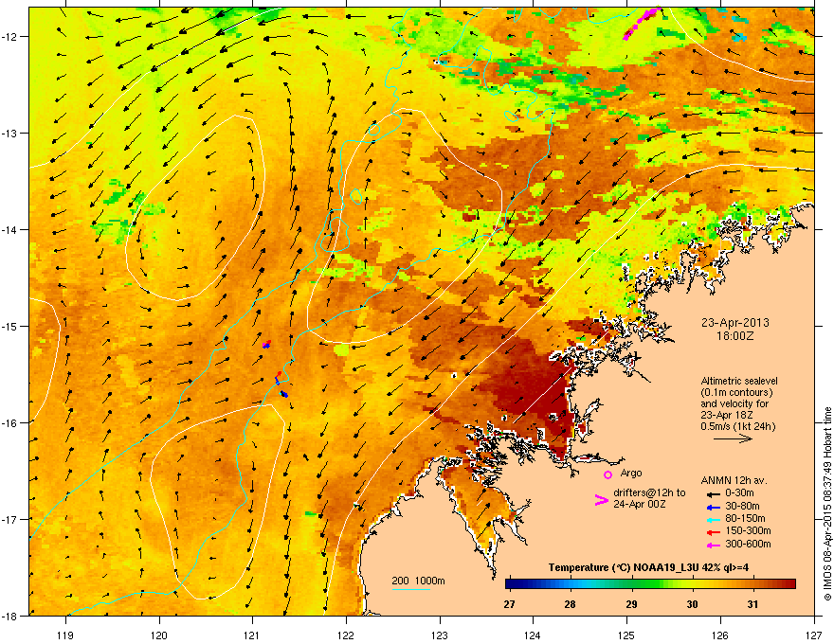Click latitude axis label '-15'
This screenshot has height=644, width=834.
click(x=10, y=326)
